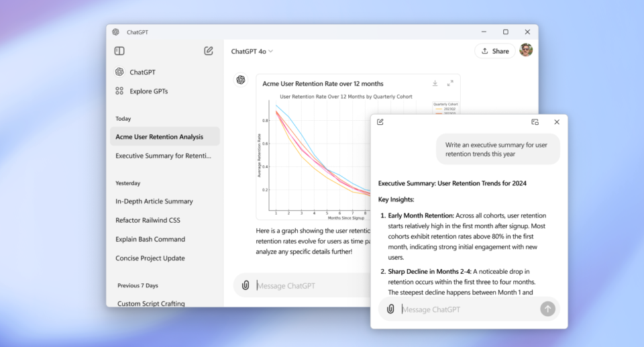
Task: Click the 'Today' section label
Action: click(123, 119)
